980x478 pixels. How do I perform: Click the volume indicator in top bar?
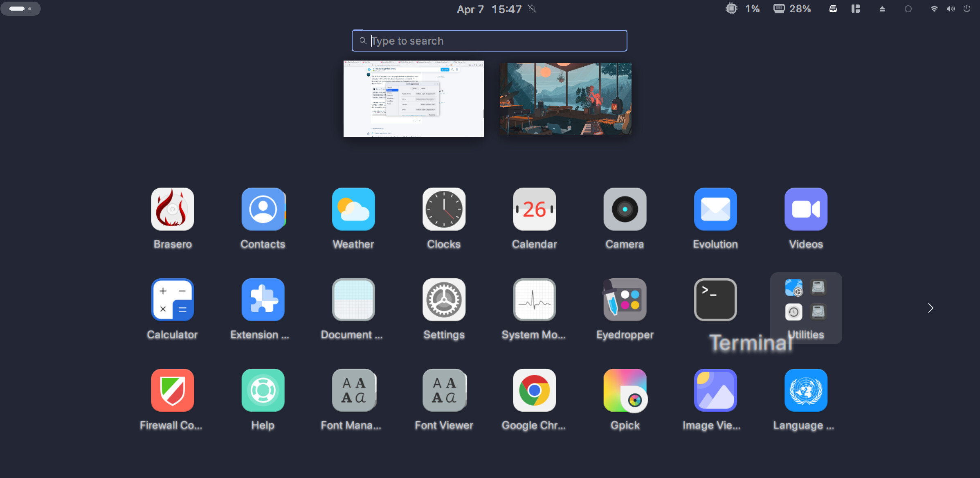click(x=951, y=9)
